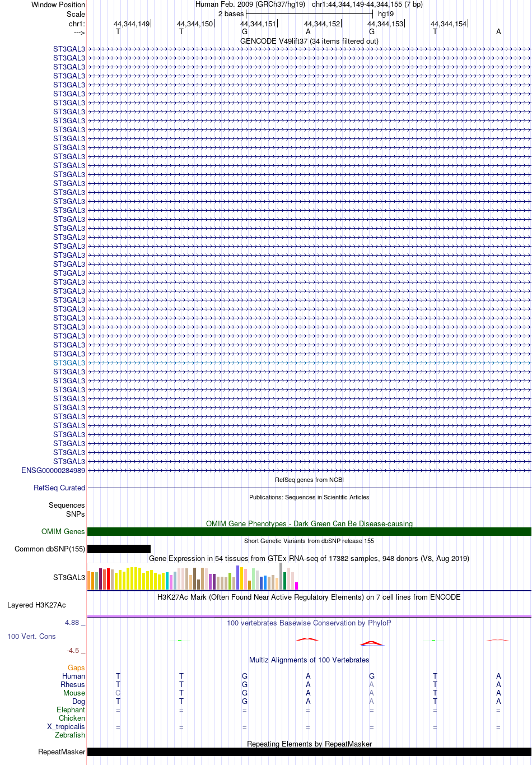
Task: Select the Chicken alignment row label
Action: (72, 718)
